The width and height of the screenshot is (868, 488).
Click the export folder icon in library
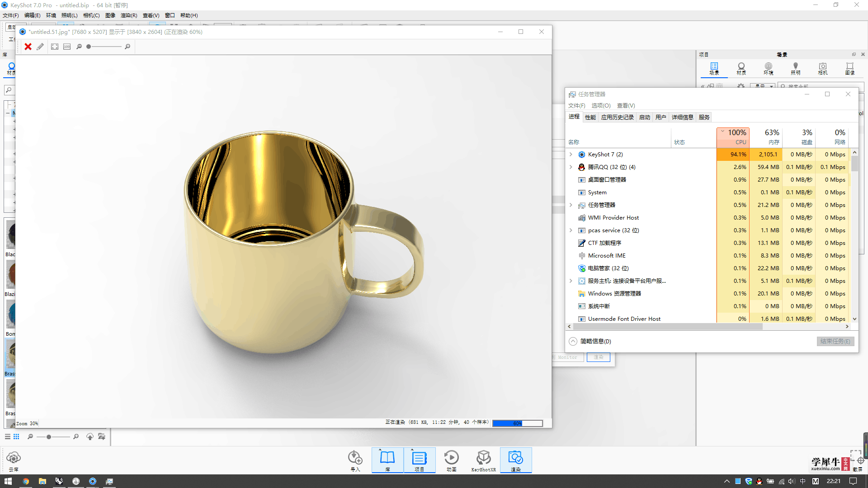click(102, 436)
